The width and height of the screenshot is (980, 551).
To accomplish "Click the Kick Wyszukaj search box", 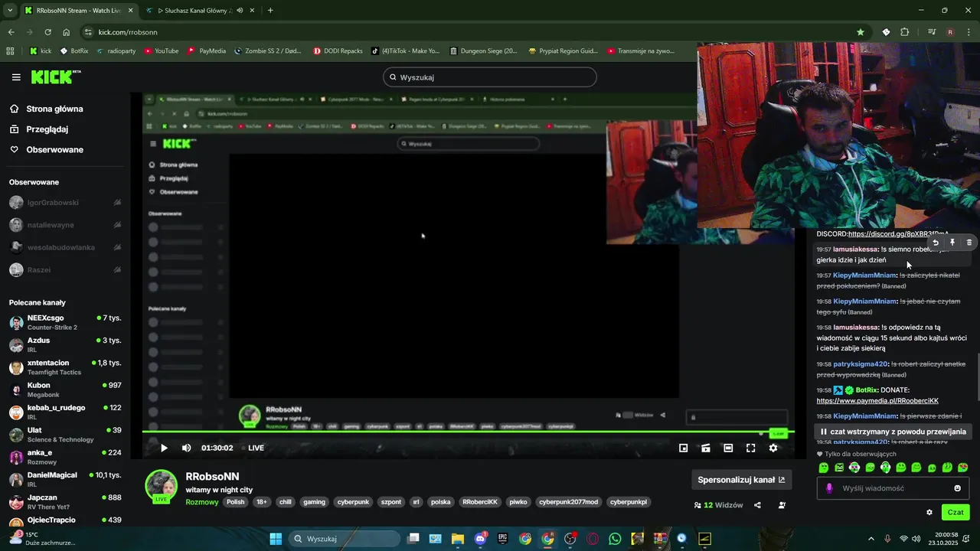I will click(490, 77).
